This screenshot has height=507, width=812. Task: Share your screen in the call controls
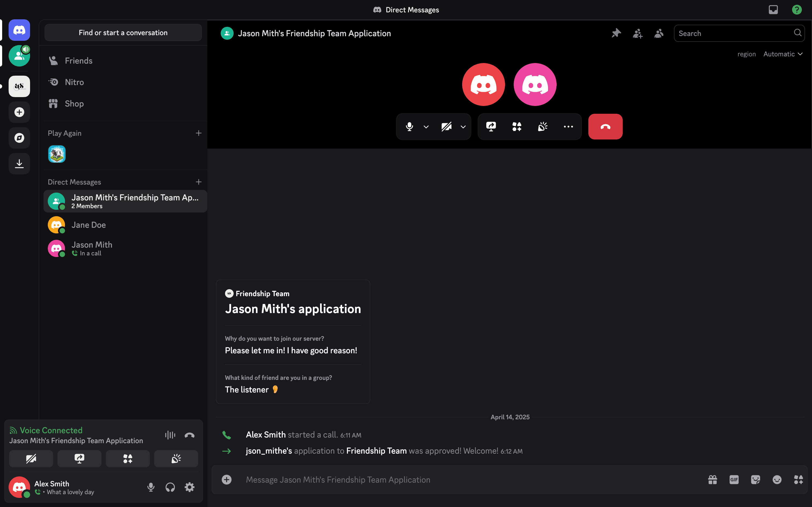[x=491, y=126]
